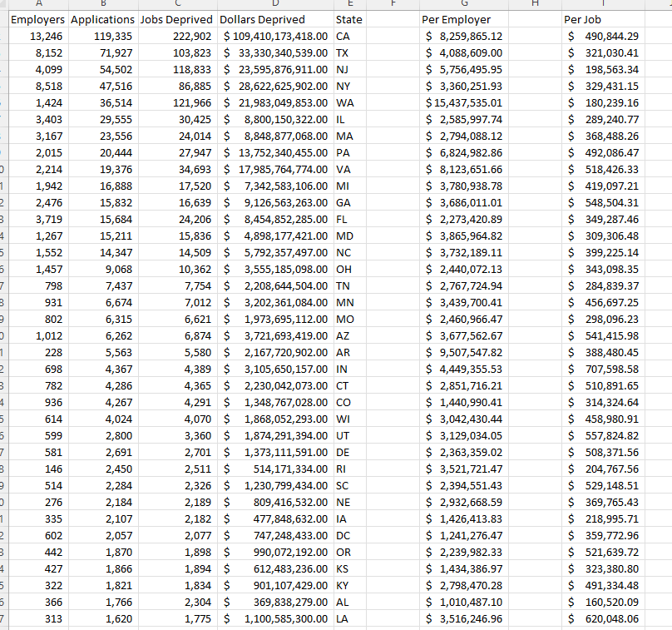Image resolution: width=672 pixels, height=630 pixels.
Task: Click the cell with state PA
Action: coord(350,152)
